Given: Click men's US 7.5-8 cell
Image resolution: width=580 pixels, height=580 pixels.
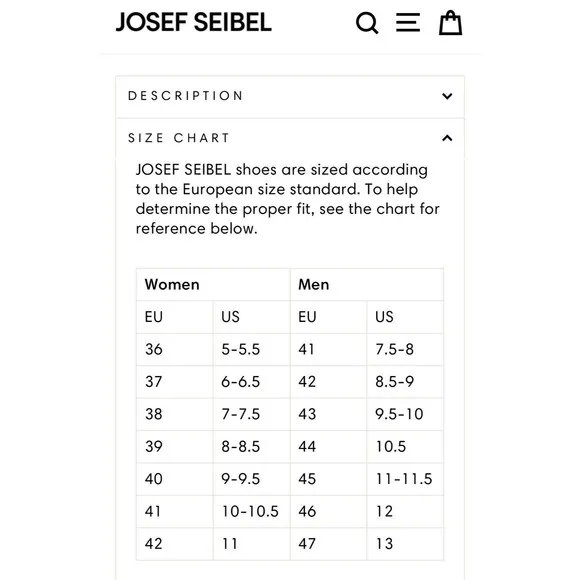Looking at the screenshot, I should [x=405, y=349].
